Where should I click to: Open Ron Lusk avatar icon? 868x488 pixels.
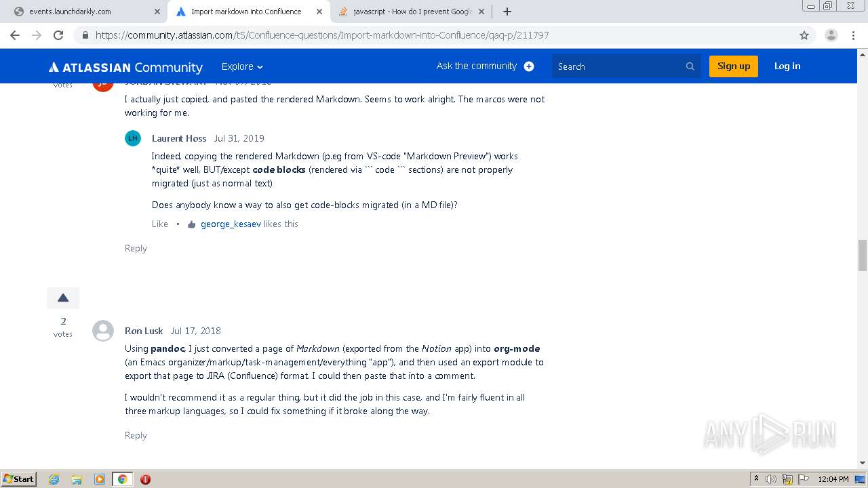point(103,331)
